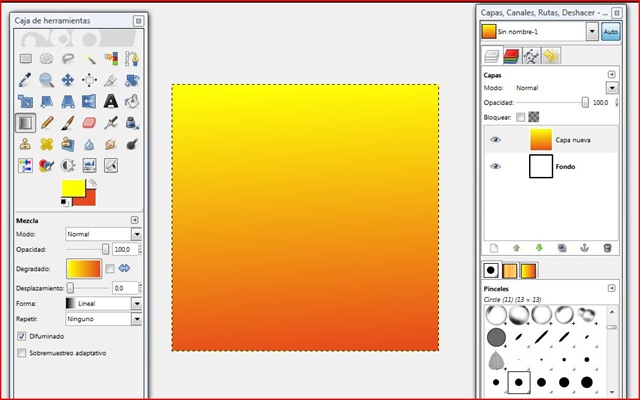
Task: Select the Ellipse Select tool
Action: (x=47, y=58)
